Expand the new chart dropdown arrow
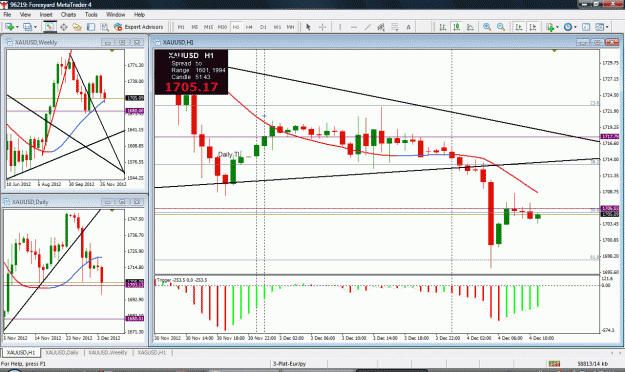 tap(17, 27)
